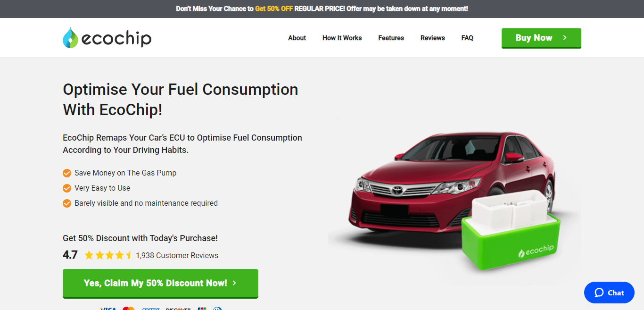Viewport: 644px width, 310px height.
Task: Click the Visa payment icon
Action: (108, 308)
